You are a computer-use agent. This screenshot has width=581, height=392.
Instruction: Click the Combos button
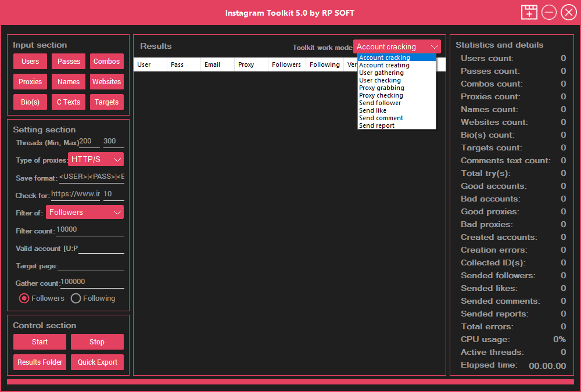[106, 61]
